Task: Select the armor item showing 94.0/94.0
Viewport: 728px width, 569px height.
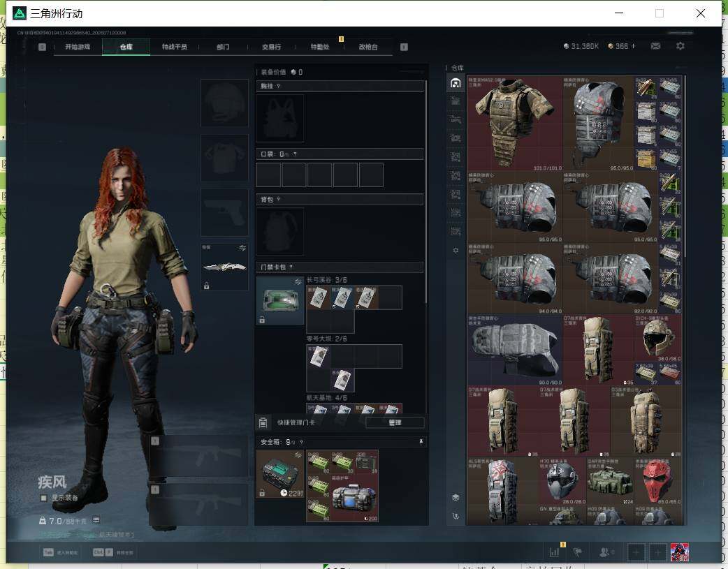Action: 514,279
